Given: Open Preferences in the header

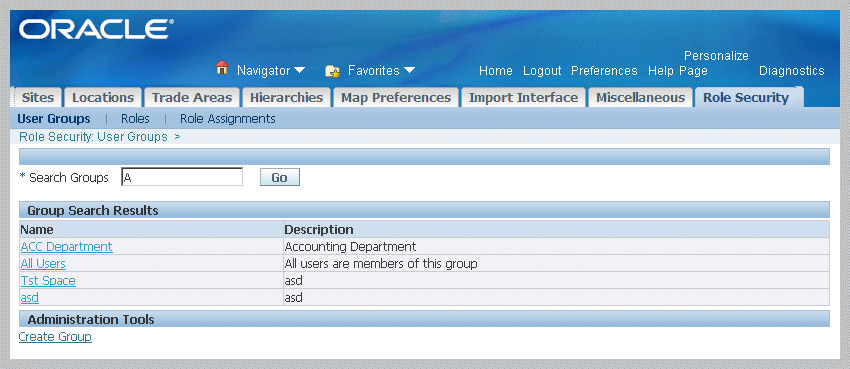Looking at the screenshot, I should (604, 71).
